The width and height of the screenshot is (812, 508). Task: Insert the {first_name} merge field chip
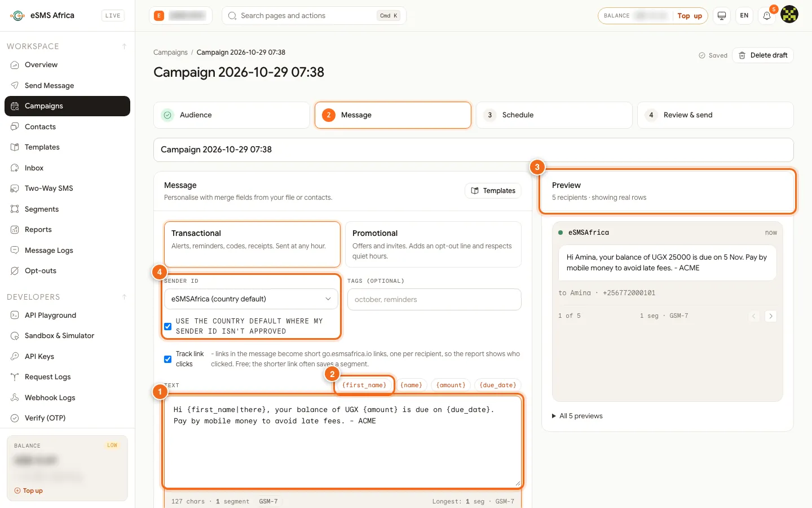tap(364, 385)
